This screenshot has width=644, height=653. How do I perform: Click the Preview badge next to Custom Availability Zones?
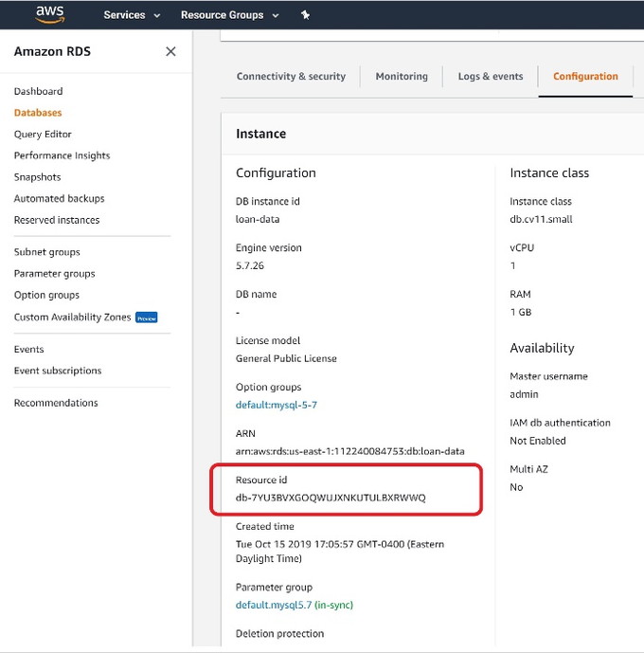click(147, 317)
